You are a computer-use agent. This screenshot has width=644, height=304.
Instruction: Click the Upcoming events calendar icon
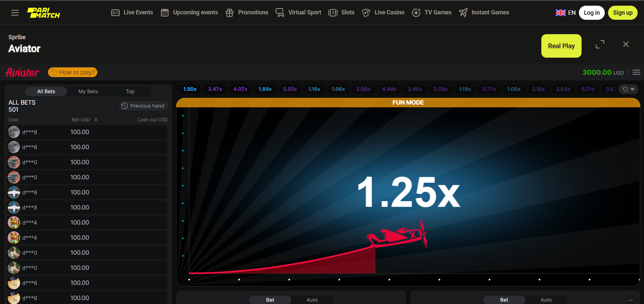click(165, 13)
